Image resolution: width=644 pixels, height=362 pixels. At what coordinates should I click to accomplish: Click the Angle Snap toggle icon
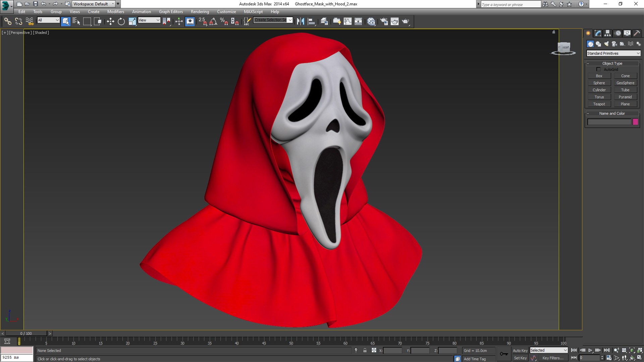point(213,21)
